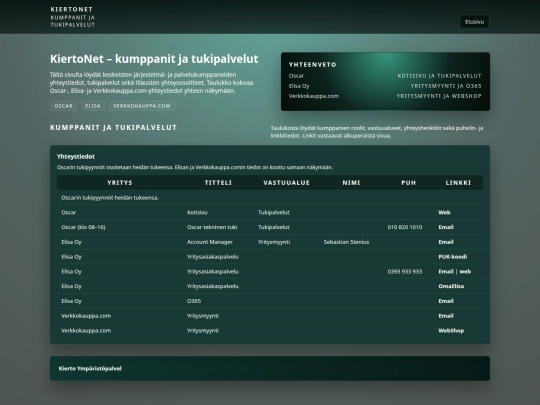Click YRITYSMYYNTI JA O365 summary value
Viewport: 540px width, 405px height.
pyautogui.click(x=446, y=86)
